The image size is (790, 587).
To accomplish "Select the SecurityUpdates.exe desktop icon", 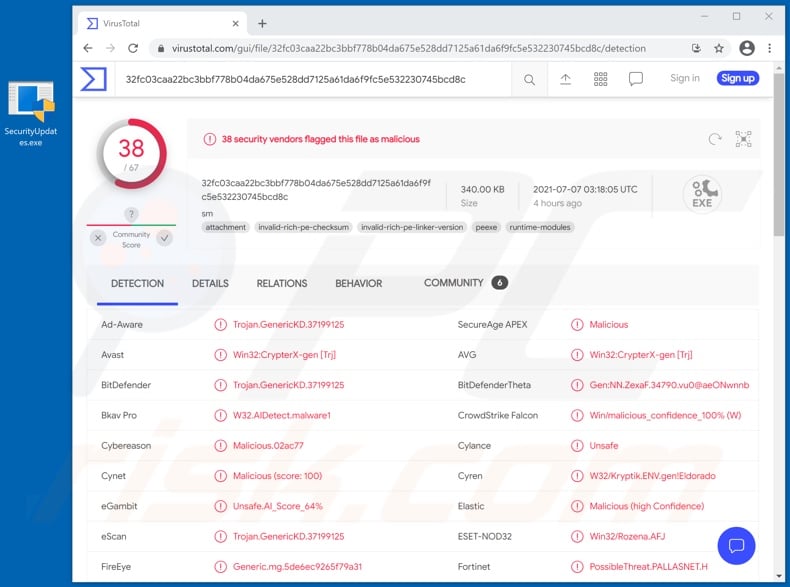I will point(31,114).
